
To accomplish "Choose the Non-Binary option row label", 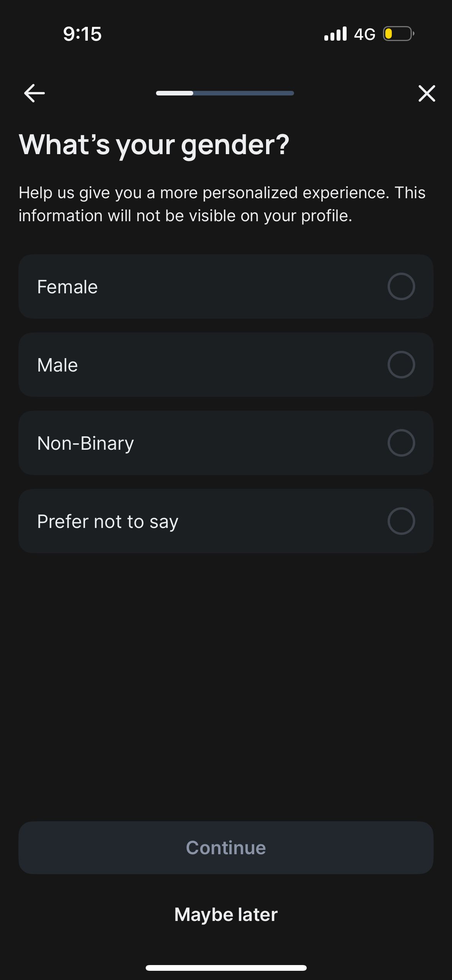I will click(x=85, y=443).
